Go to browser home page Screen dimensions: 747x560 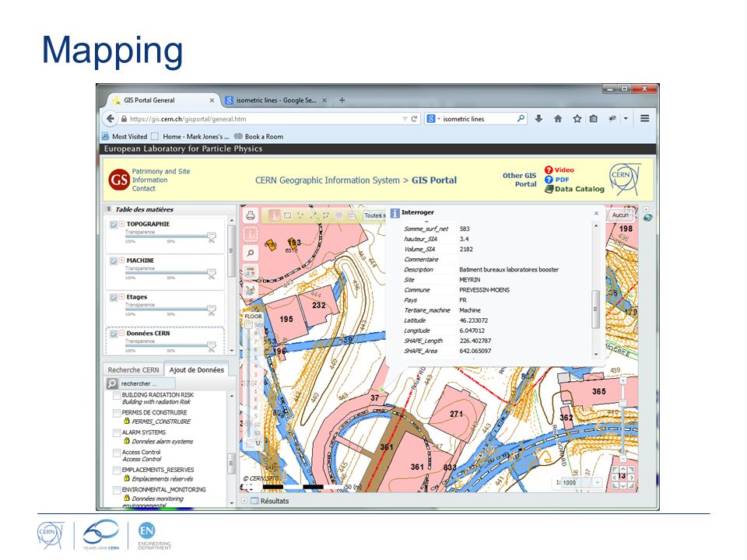coord(558,118)
